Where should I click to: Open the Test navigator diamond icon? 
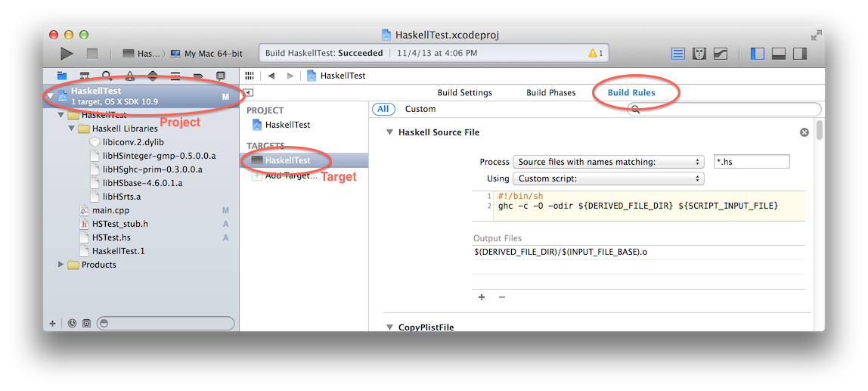tap(153, 76)
